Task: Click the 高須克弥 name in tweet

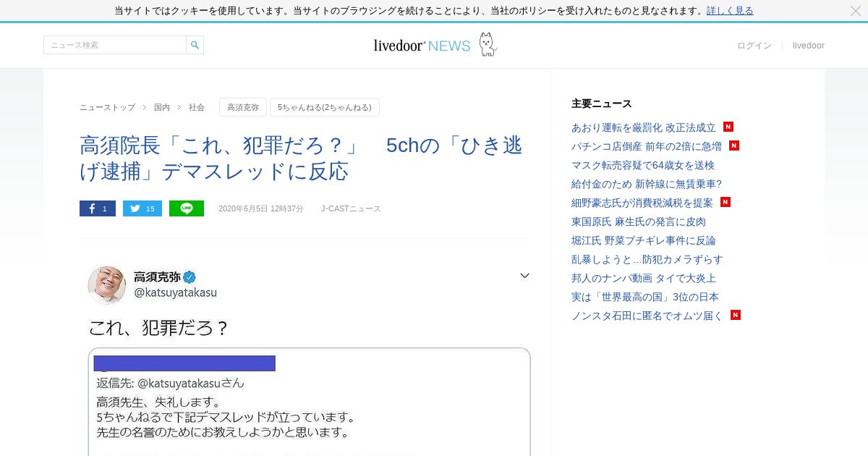Action: click(x=157, y=276)
